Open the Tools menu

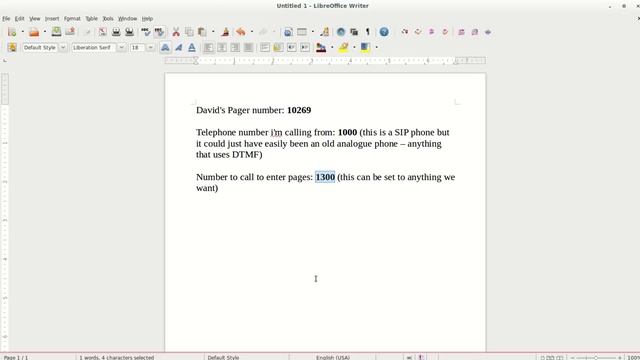108,19
